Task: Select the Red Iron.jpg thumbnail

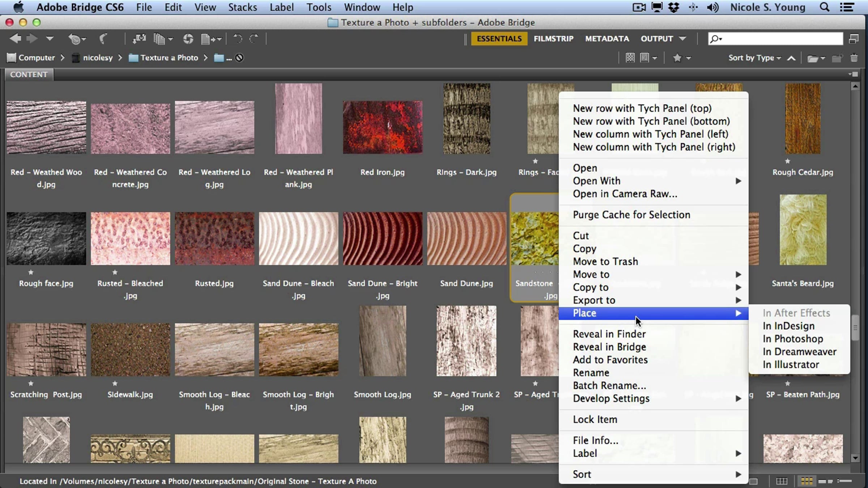Action: 383,128
